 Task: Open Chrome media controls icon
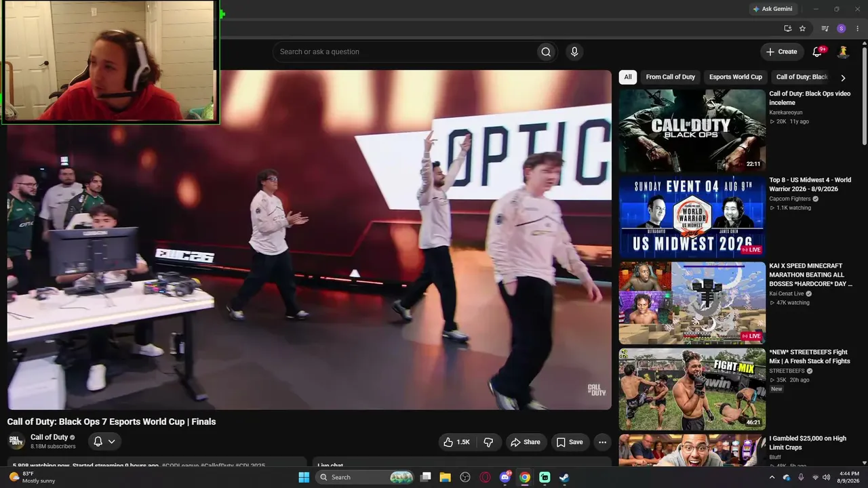pyautogui.click(x=825, y=28)
